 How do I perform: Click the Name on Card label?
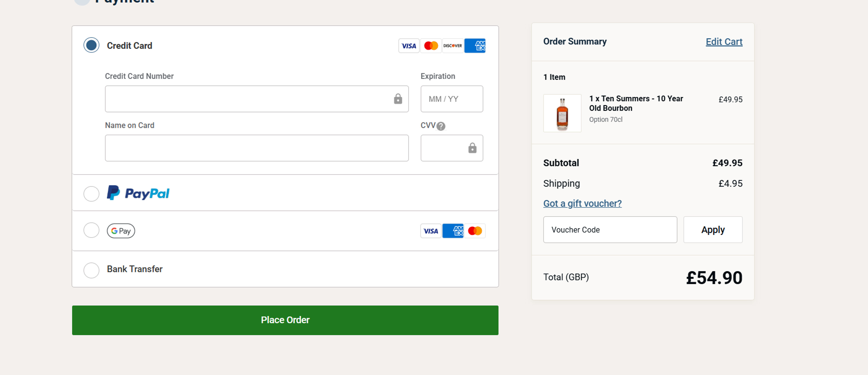click(129, 126)
